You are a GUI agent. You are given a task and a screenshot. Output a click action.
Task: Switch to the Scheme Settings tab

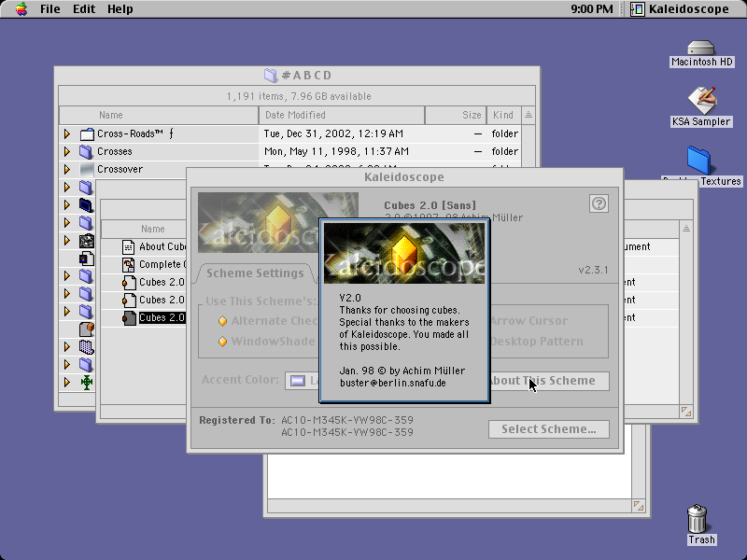point(255,273)
